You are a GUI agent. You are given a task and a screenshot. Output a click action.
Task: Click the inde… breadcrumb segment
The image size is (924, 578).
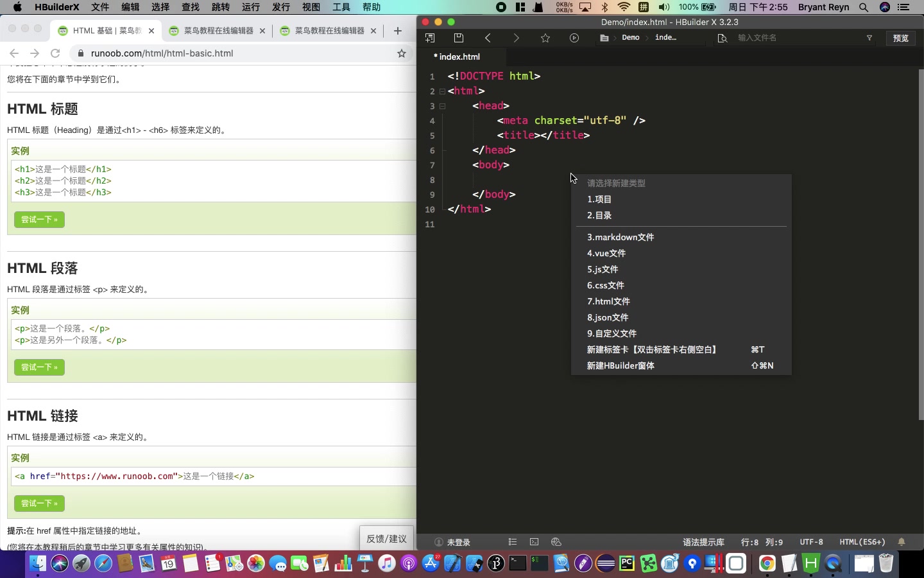click(x=665, y=38)
